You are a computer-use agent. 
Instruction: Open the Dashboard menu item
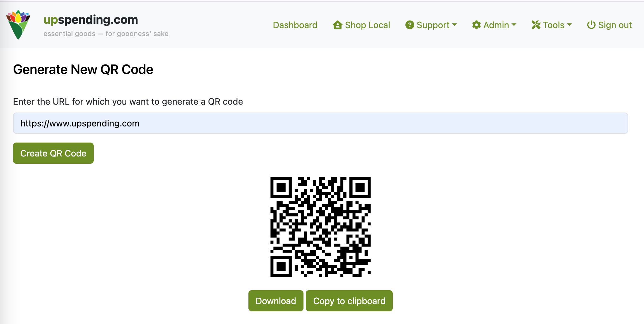[x=295, y=25]
